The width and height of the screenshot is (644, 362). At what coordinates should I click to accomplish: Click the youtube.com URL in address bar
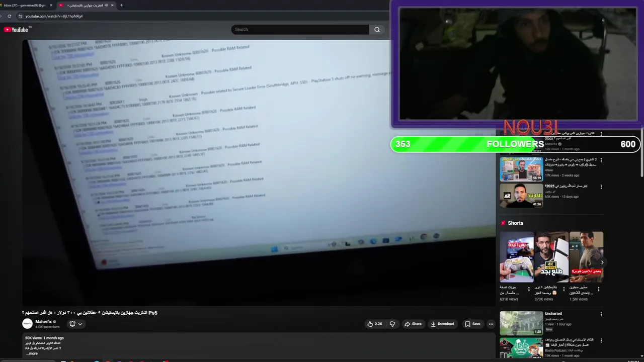[54, 16]
